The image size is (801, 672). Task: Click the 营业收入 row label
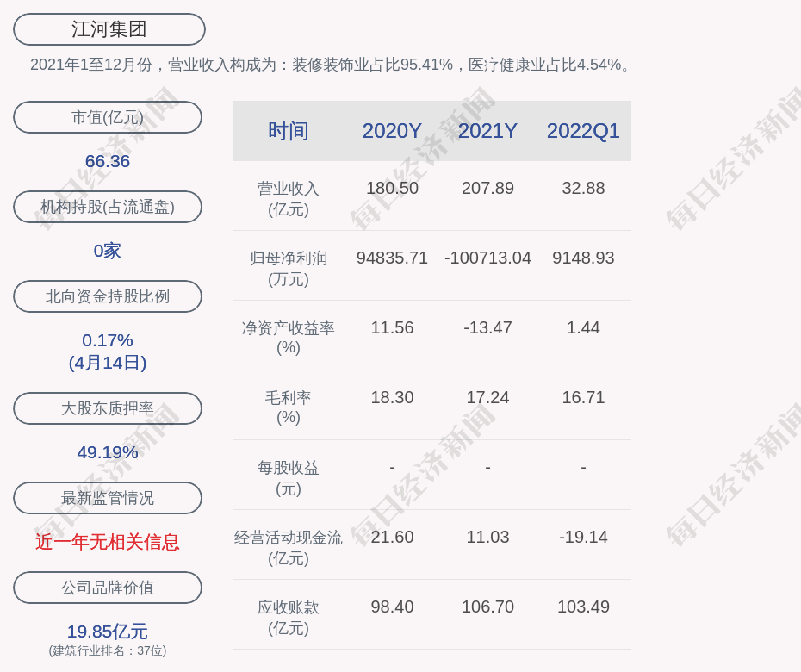coord(289,199)
